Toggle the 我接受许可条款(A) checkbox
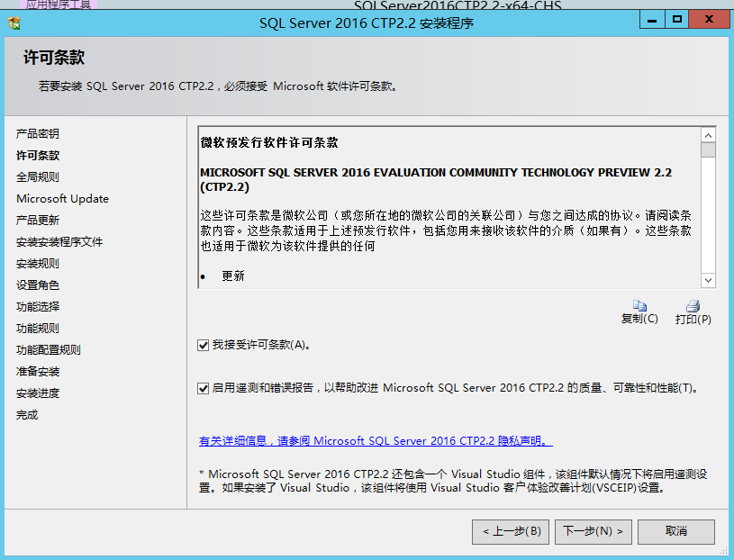This screenshot has width=734, height=560. click(x=204, y=345)
